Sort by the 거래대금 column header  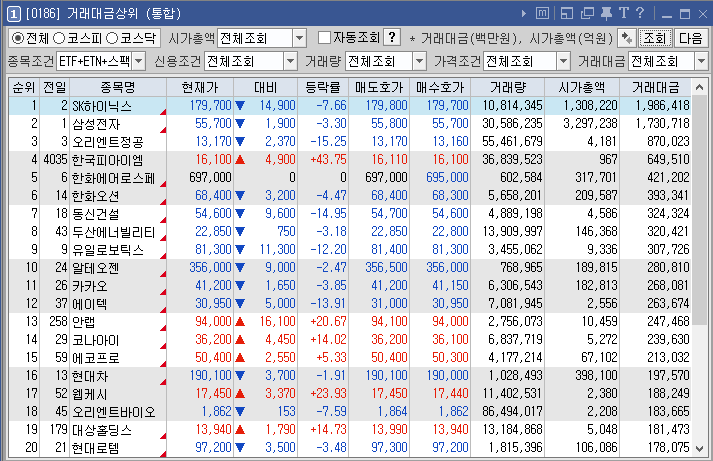click(656, 87)
